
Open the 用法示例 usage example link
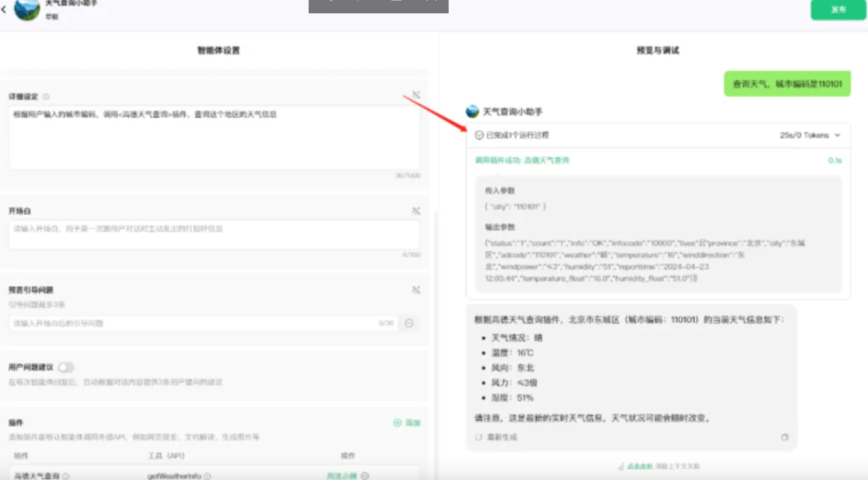(x=341, y=476)
